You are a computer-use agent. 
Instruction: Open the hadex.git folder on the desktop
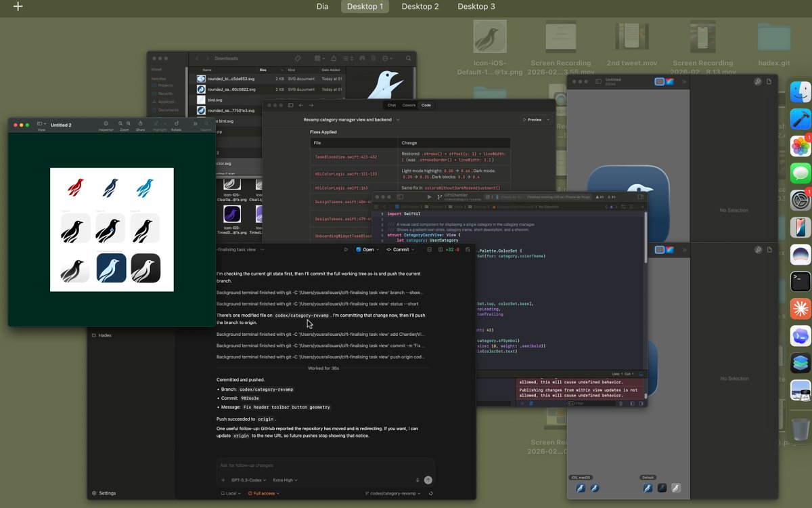pos(774,45)
